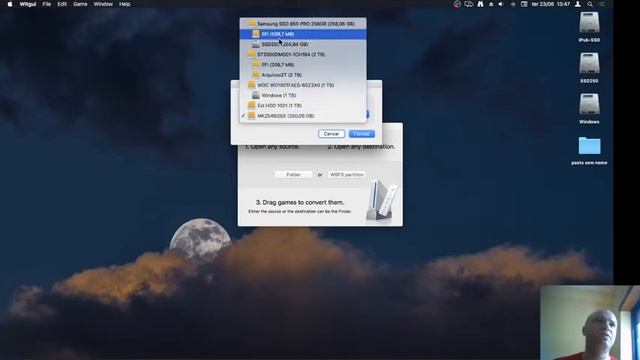Click the blue Format button
Image resolution: width=640 pixels, height=360 pixels.
tap(362, 134)
